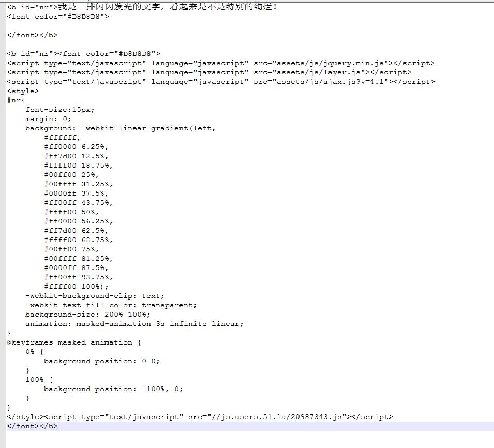Click the @keyframes masked-animation rule
Image resolution: width=494 pixels, height=448 pixels.
pyautogui.click(x=73, y=342)
